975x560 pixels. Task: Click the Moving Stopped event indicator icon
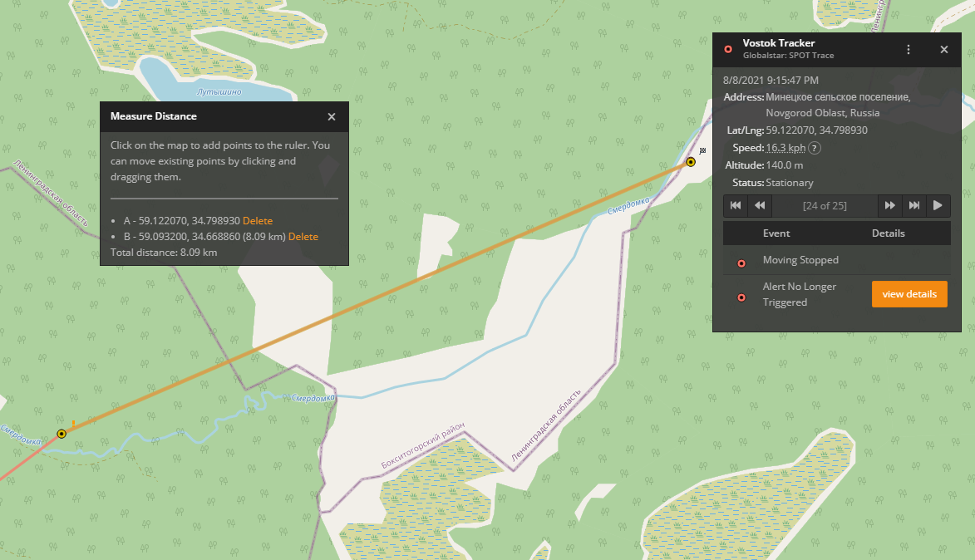click(741, 263)
